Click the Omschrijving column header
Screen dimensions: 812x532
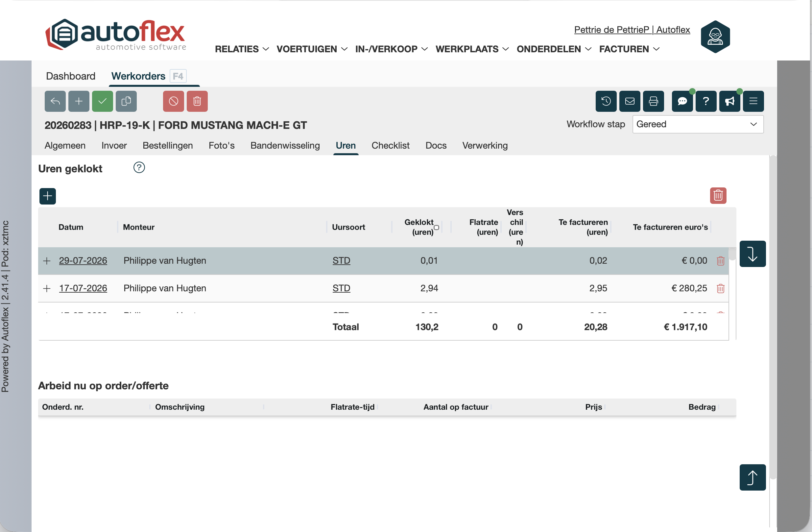click(180, 407)
